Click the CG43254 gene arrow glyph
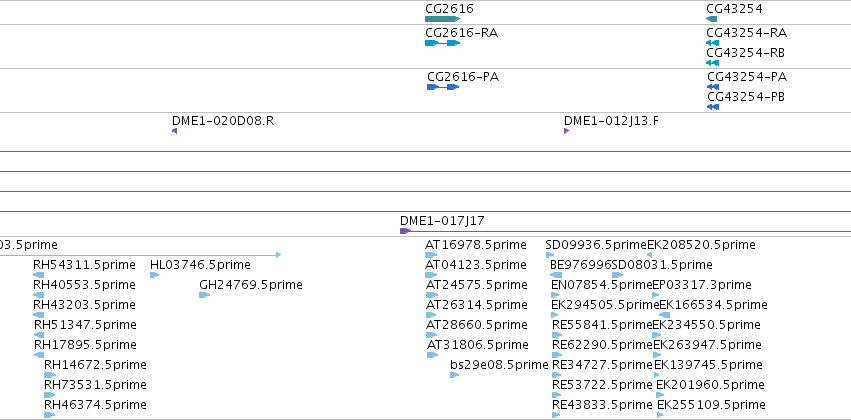Viewport: 851px width, 420px height. [712, 19]
